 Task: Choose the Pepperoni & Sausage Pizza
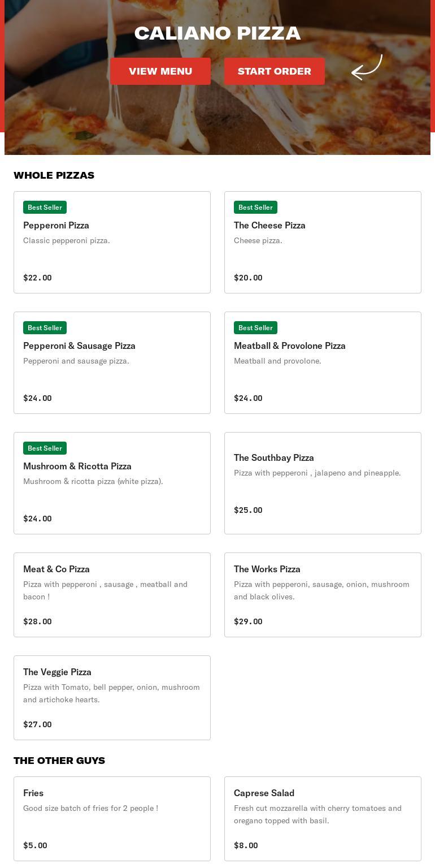112,362
